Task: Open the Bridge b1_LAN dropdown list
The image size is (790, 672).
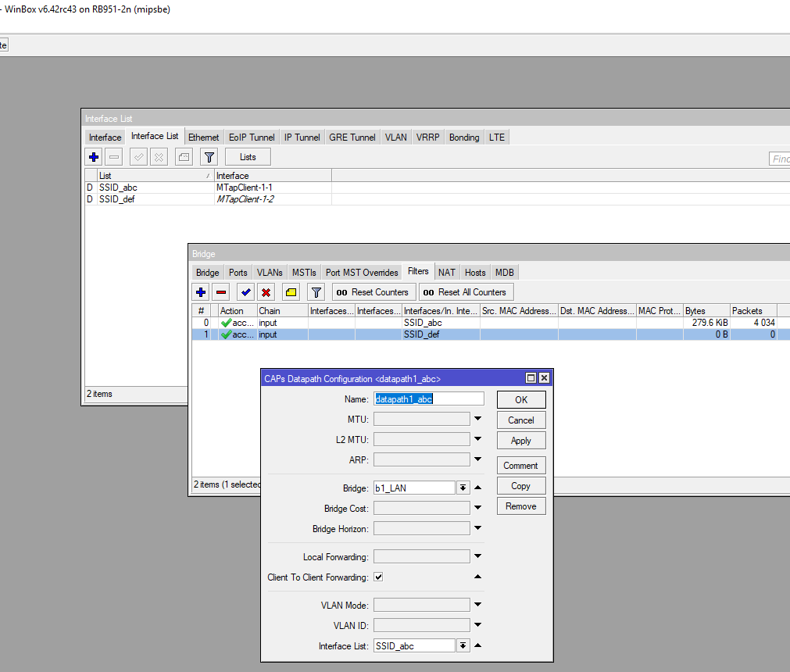Action: coord(463,488)
